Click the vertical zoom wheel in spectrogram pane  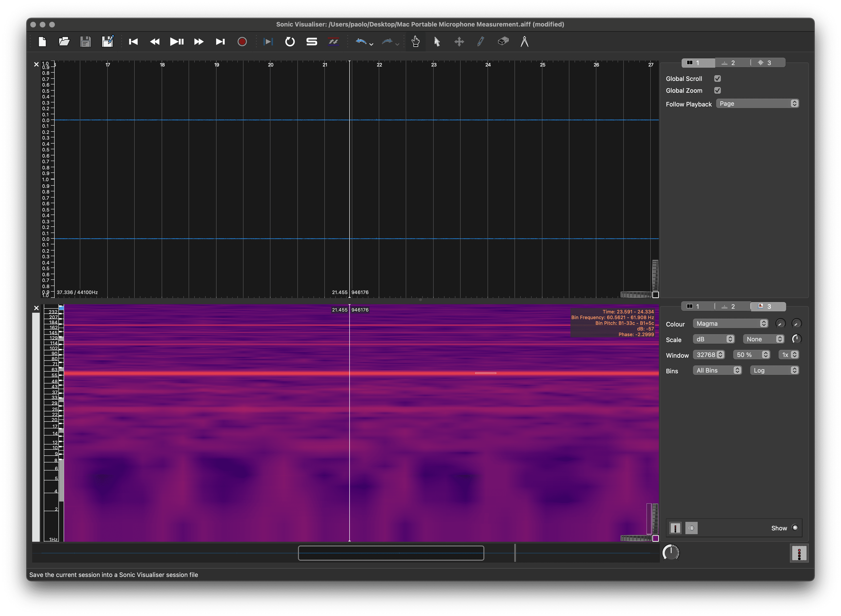tap(655, 519)
